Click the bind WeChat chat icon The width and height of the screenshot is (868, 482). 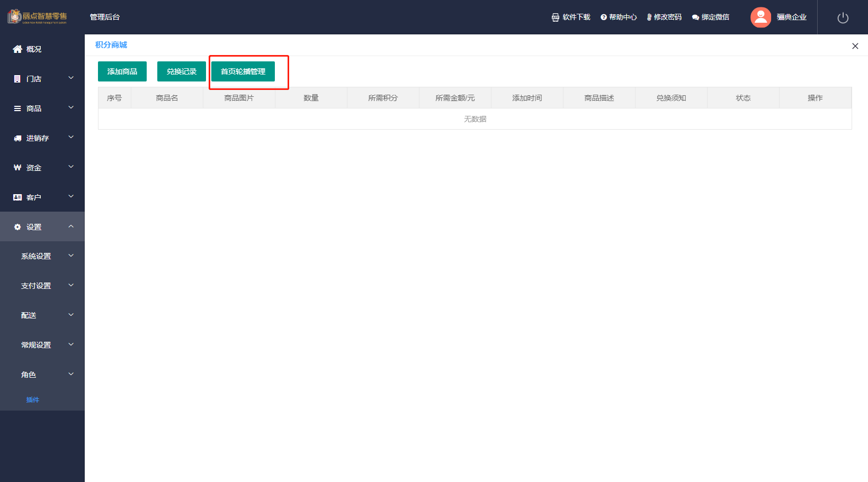(695, 17)
